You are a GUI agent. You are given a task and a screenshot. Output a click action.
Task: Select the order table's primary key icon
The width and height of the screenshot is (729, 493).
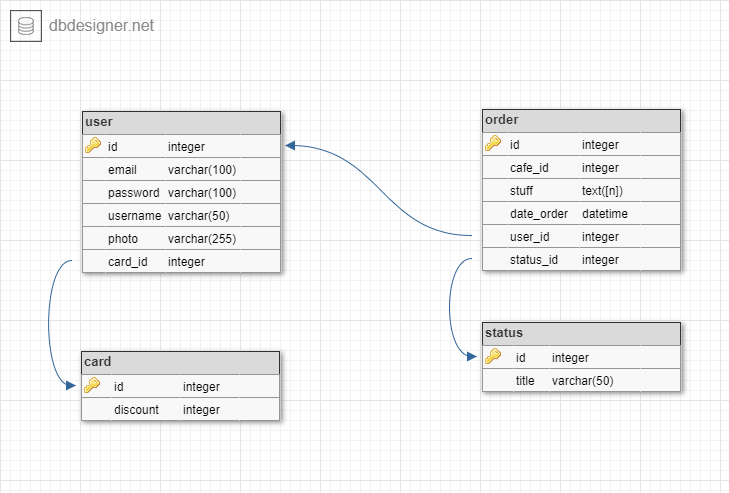(x=493, y=144)
